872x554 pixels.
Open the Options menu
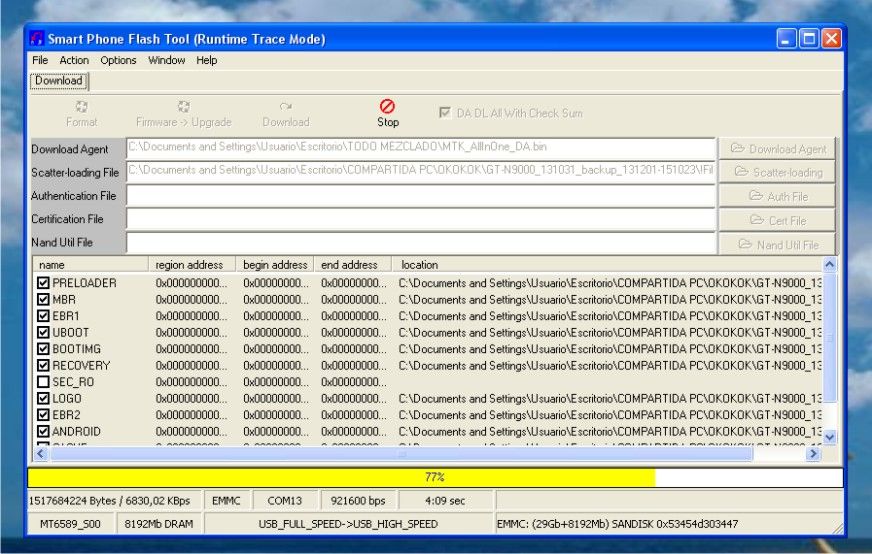[118, 60]
